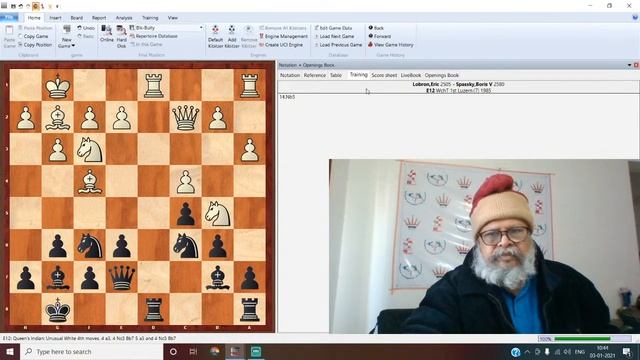Switch to the Board ribbon tab
This screenshot has width=640, height=360.
pos(76,18)
